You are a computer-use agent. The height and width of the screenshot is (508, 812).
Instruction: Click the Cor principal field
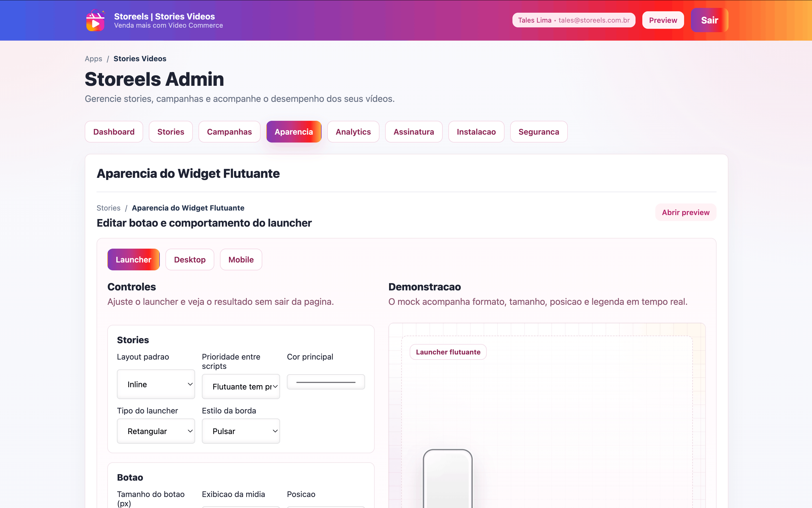coord(325,382)
